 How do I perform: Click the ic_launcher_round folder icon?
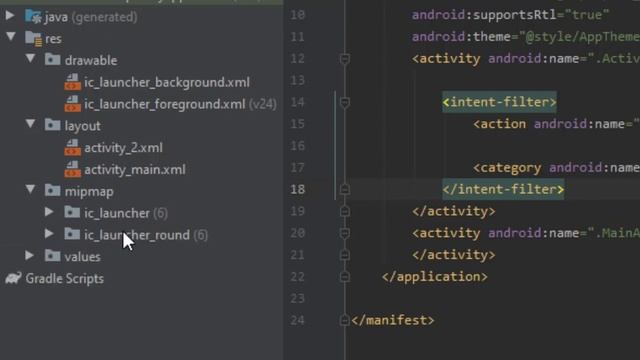tap(72, 234)
